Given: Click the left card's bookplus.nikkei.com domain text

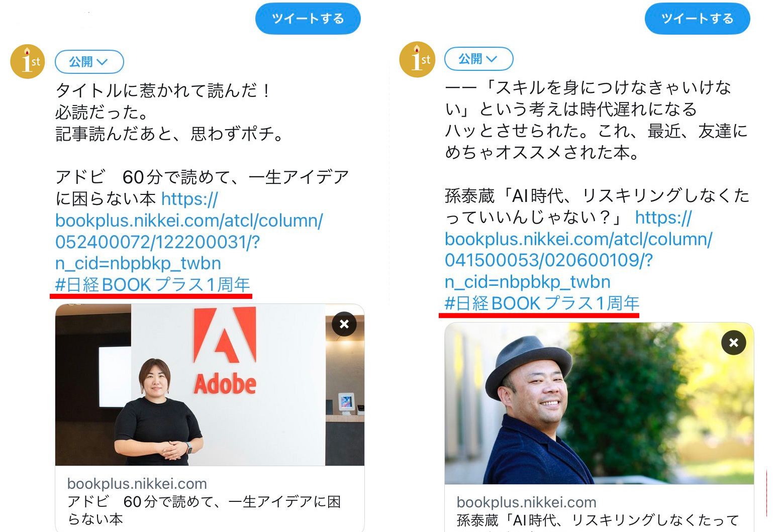Looking at the screenshot, I should click(137, 484).
